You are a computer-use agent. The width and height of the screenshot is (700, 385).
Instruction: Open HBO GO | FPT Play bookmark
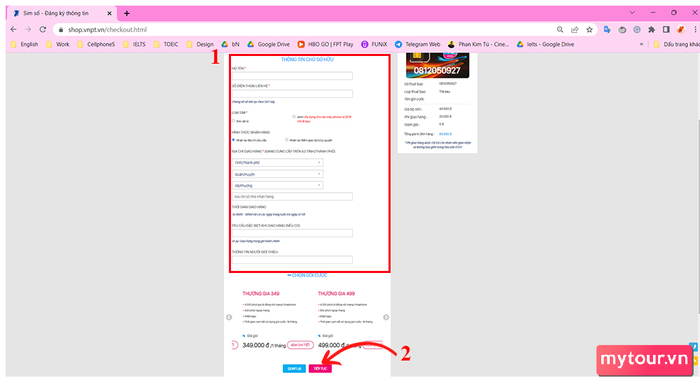[325, 44]
